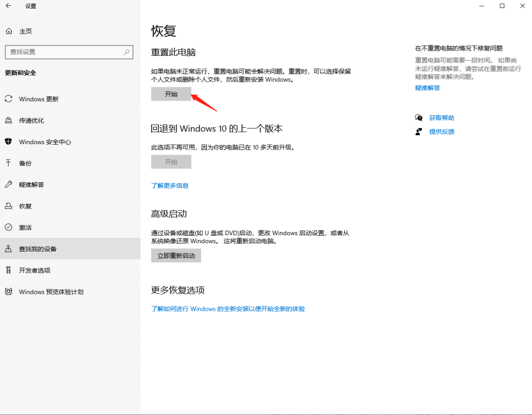
Task: Open 传递优化 settings page
Action: click(70, 120)
